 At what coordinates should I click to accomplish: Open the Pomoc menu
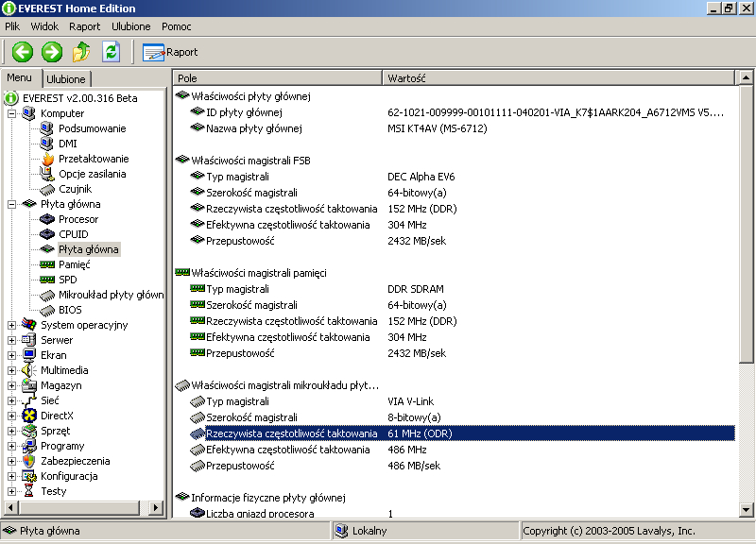[x=177, y=26]
